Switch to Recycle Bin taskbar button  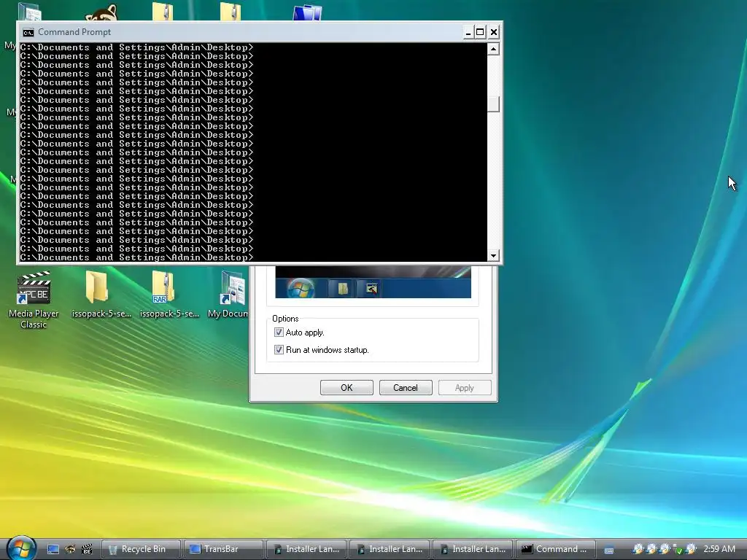coord(142,549)
